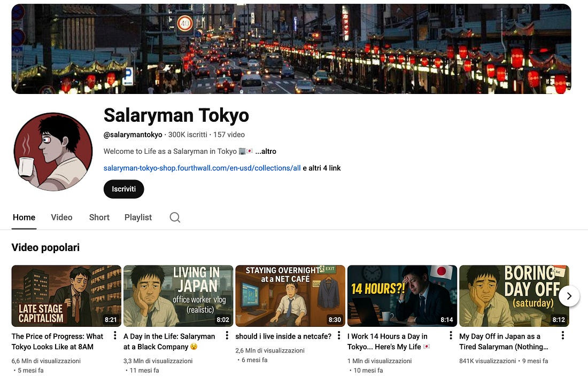Image resolution: width=588 pixels, height=384 pixels.
Task: Select the Home tab
Action: [x=24, y=217]
